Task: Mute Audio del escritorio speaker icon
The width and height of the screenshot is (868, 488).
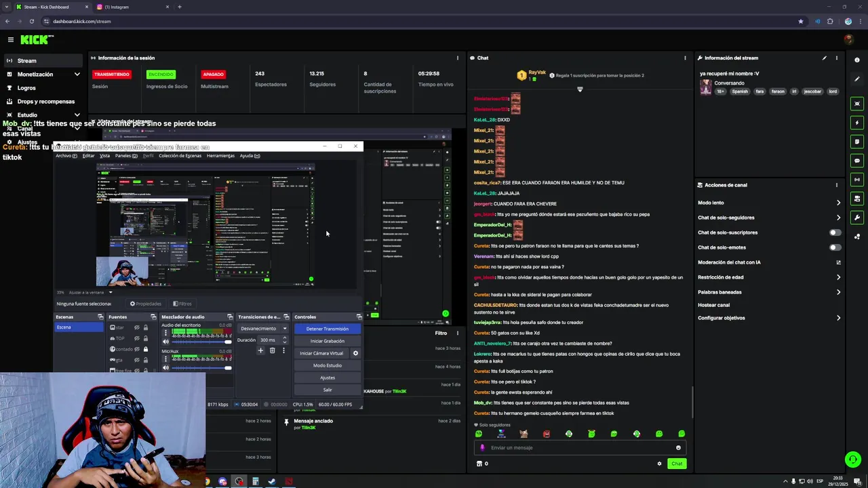Action: [166, 342]
